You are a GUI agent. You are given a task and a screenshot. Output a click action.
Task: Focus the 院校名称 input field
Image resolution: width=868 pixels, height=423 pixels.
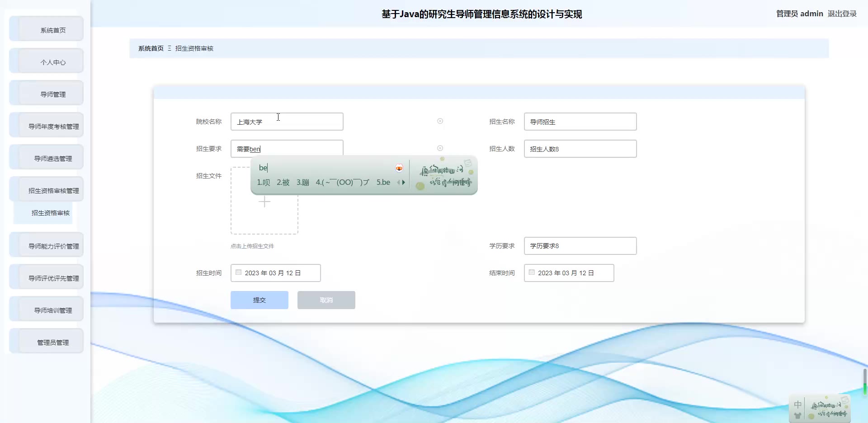pos(287,122)
